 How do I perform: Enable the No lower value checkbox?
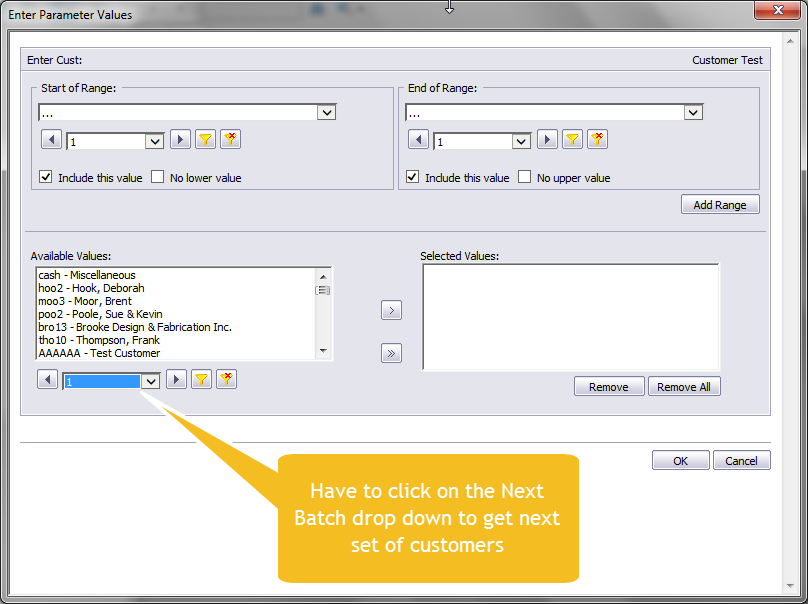pos(158,177)
